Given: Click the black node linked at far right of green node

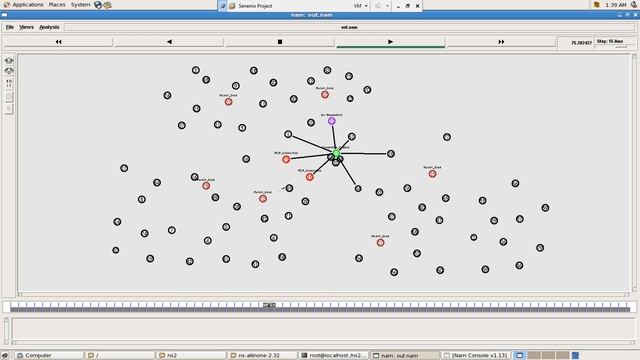Looking at the screenshot, I should tap(391, 154).
